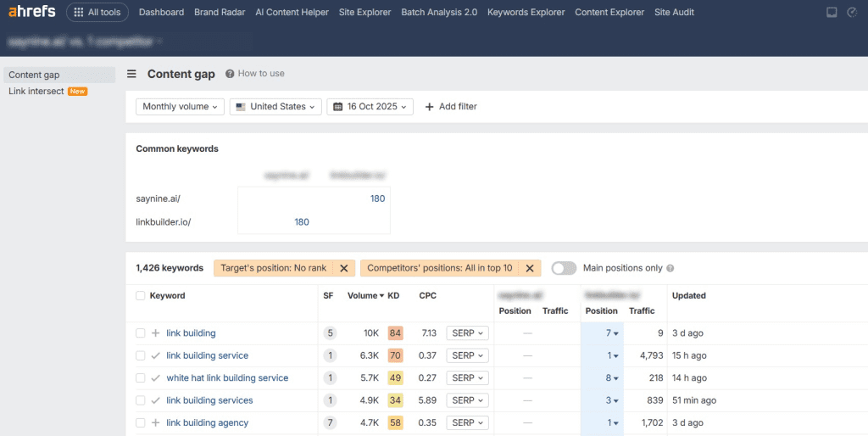Click plus icon for link building agency
The width and height of the screenshot is (868, 436).
156,422
